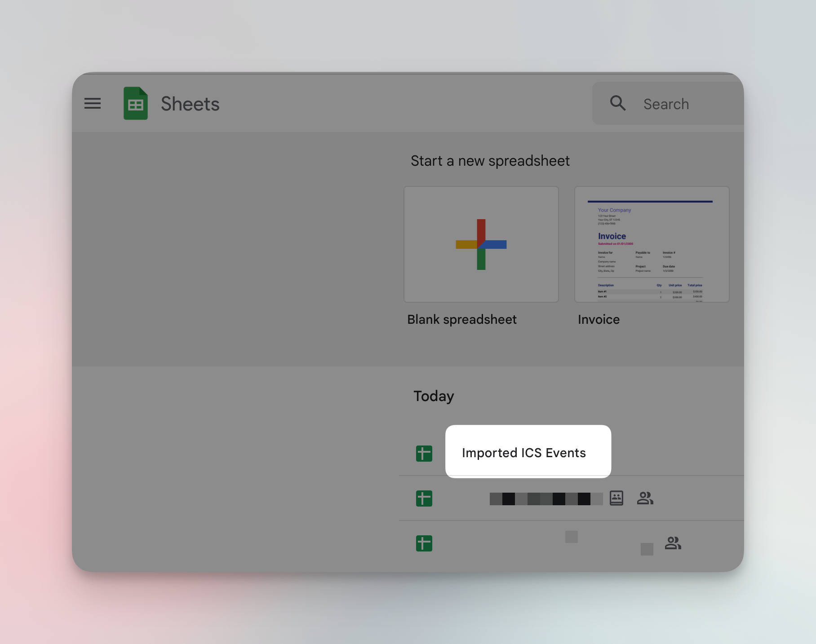Screen dimensions: 816x644
Task: Click sheet icon of third file row
Action: (x=424, y=543)
